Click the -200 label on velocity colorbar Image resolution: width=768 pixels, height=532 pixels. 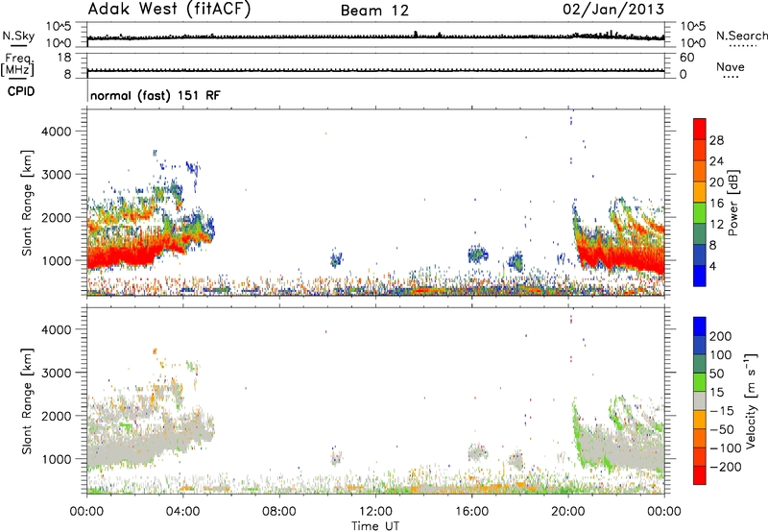(x=726, y=467)
